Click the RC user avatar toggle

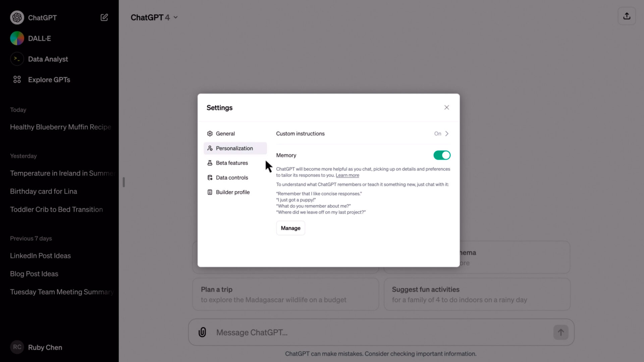(17, 347)
